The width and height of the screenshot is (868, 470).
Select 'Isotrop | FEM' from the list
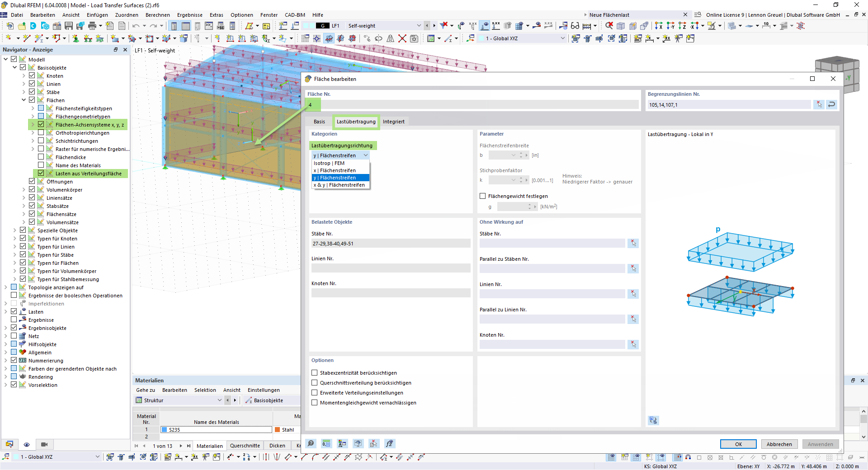341,163
